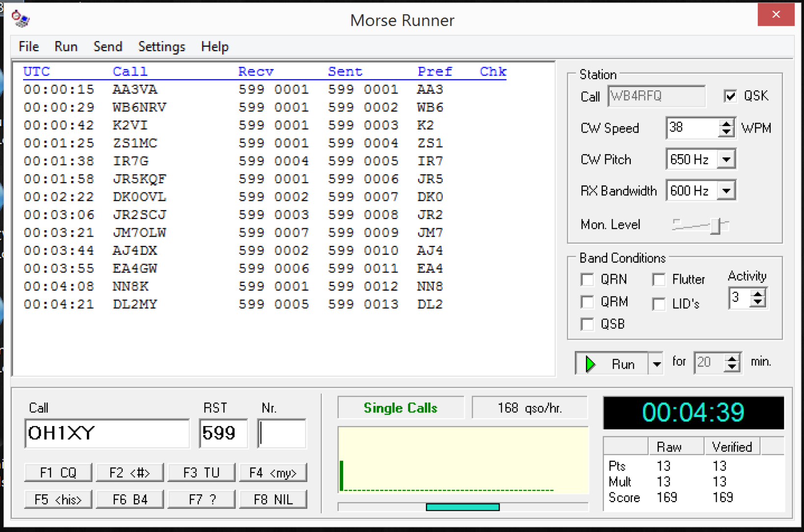Increase the run duration minutes
Image resolution: width=804 pixels, height=532 pixels.
coord(732,358)
